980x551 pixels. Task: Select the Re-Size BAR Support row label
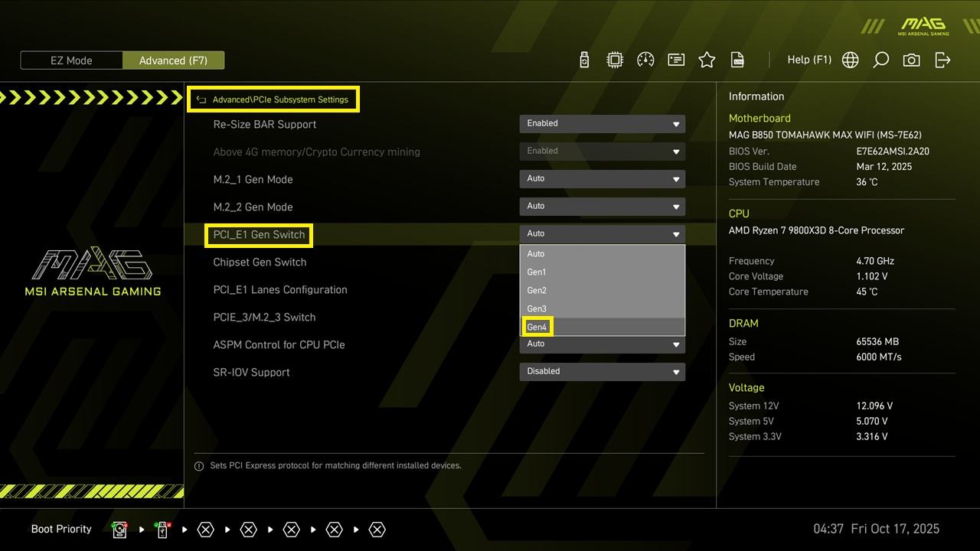(x=264, y=124)
